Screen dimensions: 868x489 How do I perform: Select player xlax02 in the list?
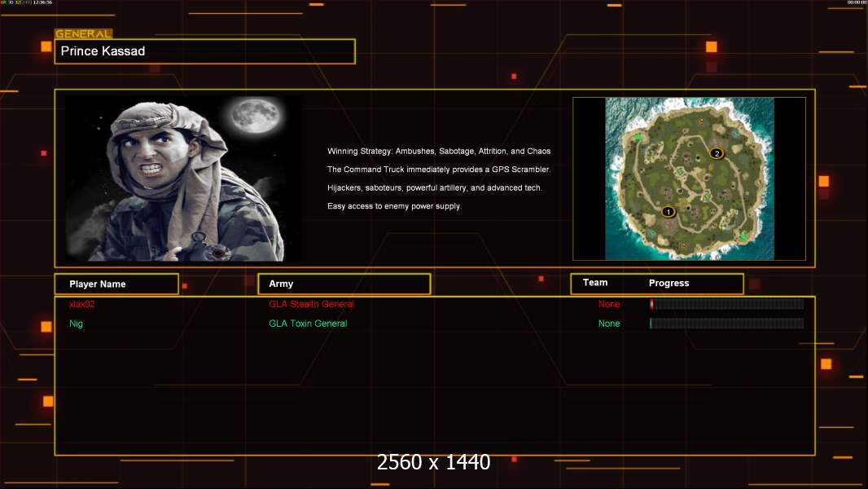[82, 304]
